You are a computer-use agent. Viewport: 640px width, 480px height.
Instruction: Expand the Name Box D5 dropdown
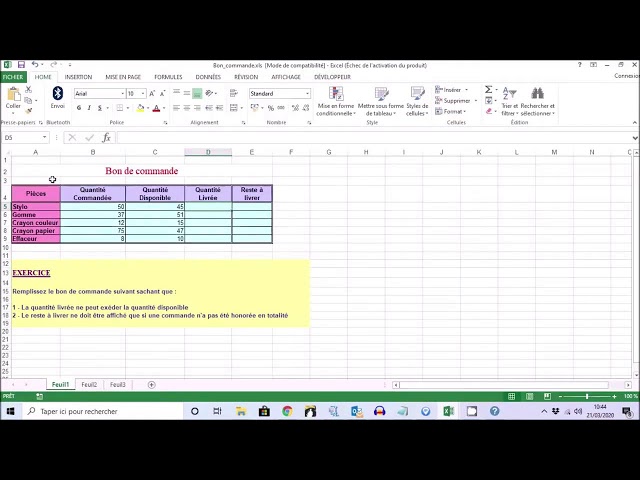44,138
